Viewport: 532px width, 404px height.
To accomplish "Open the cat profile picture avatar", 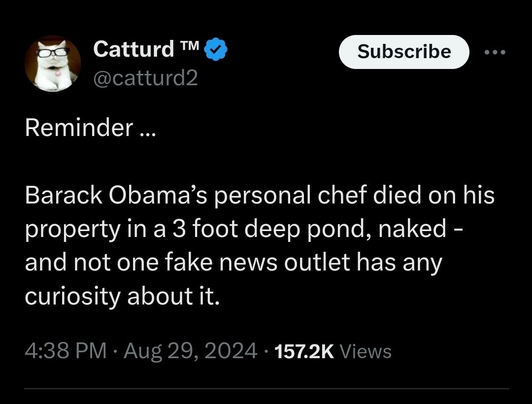I will (52, 64).
